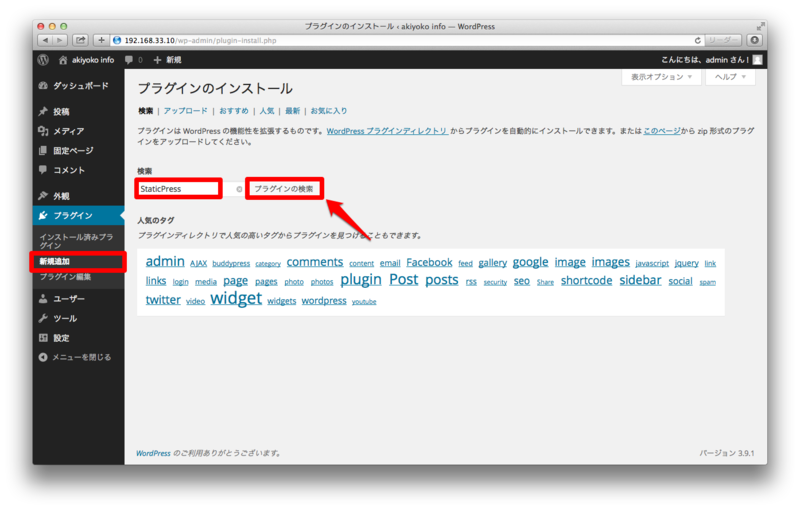The height and width of the screenshot is (510, 800).
Task: Switch to お気に入り favorites tab
Action: (329, 111)
